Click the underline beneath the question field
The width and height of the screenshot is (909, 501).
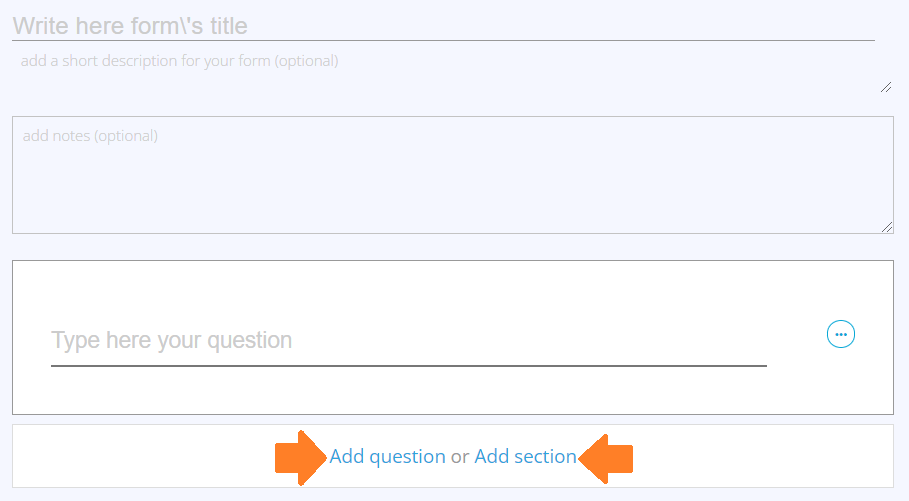coord(409,366)
